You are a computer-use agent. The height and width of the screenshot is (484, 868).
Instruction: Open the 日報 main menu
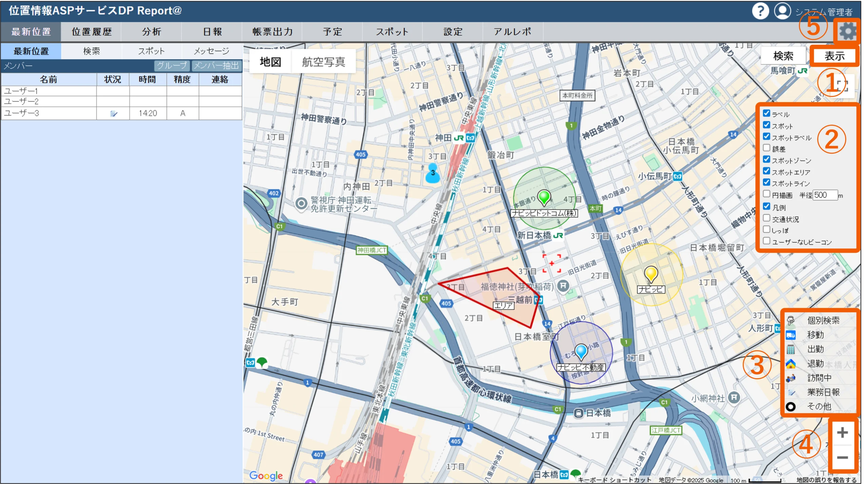212,32
